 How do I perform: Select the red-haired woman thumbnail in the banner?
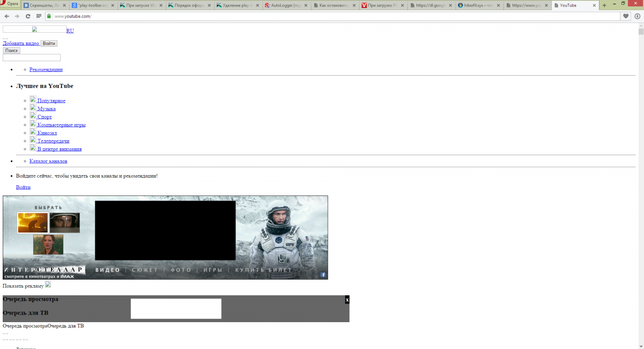coord(48,244)
